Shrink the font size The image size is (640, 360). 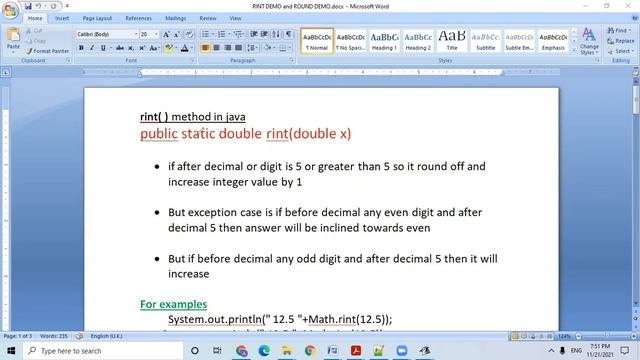pos(177,35)
